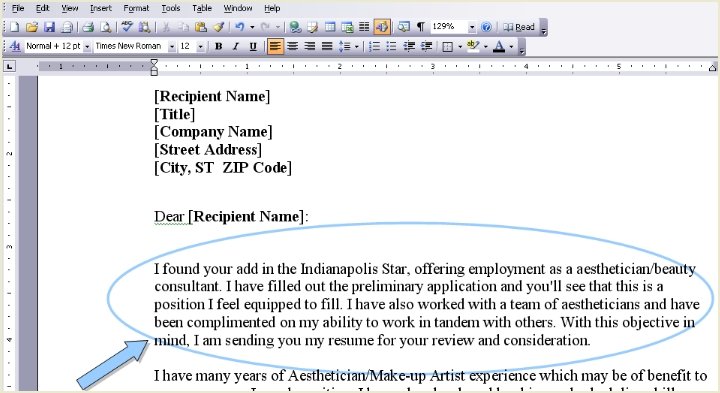This screenshot has width=720, height=393.
Task: Open the Format menu
Action: coord(136,8)
